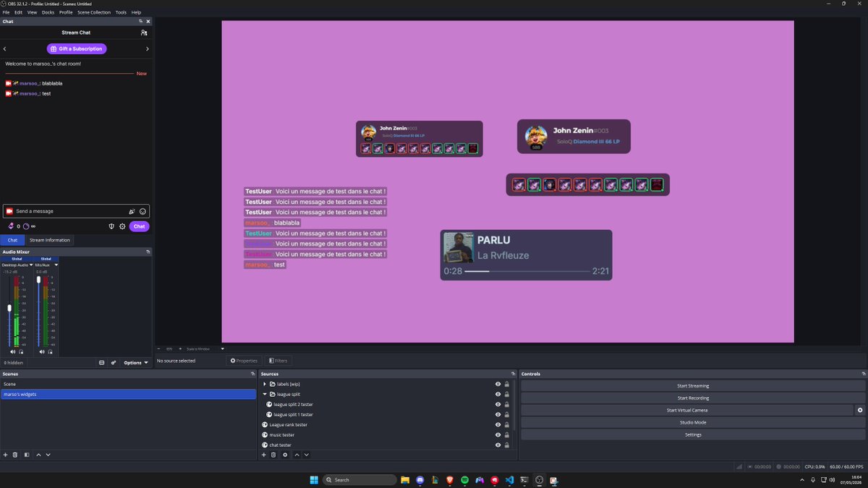
Task: Open chat settings gear icon
Action: [122, 226]
